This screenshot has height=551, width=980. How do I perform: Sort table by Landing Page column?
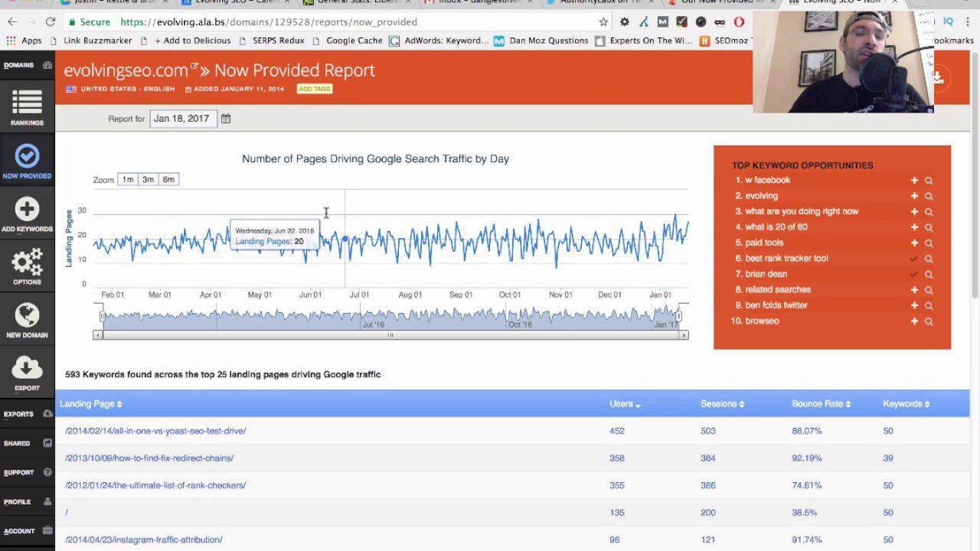click(91, 404)
